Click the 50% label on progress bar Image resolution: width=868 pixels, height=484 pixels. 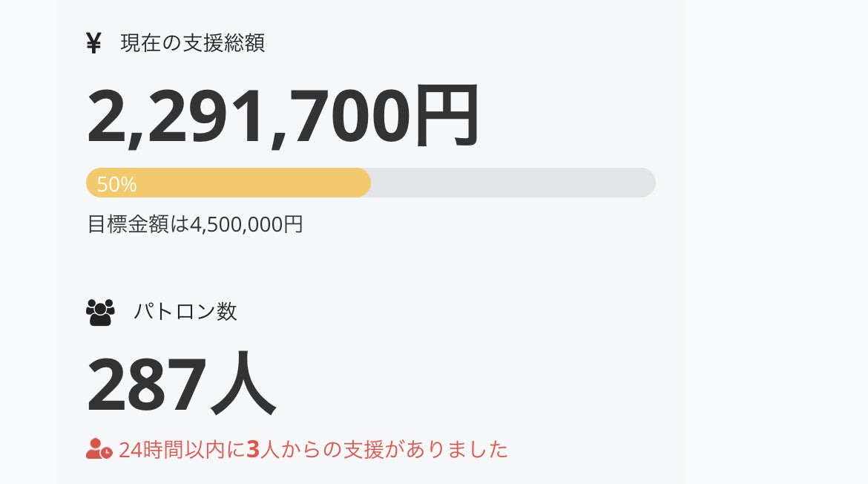[116, 184]
